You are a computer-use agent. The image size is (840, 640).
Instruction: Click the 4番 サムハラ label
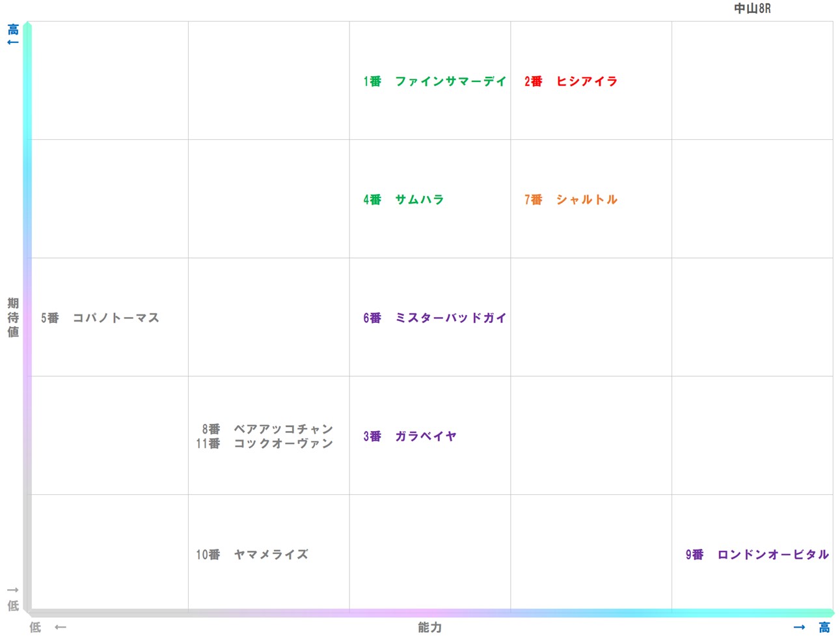[403, 200]
